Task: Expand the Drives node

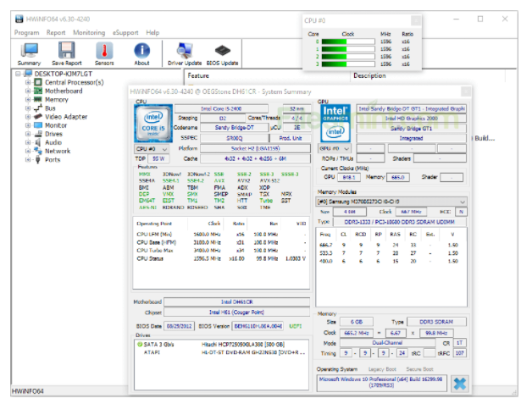Action: [28, 134]
